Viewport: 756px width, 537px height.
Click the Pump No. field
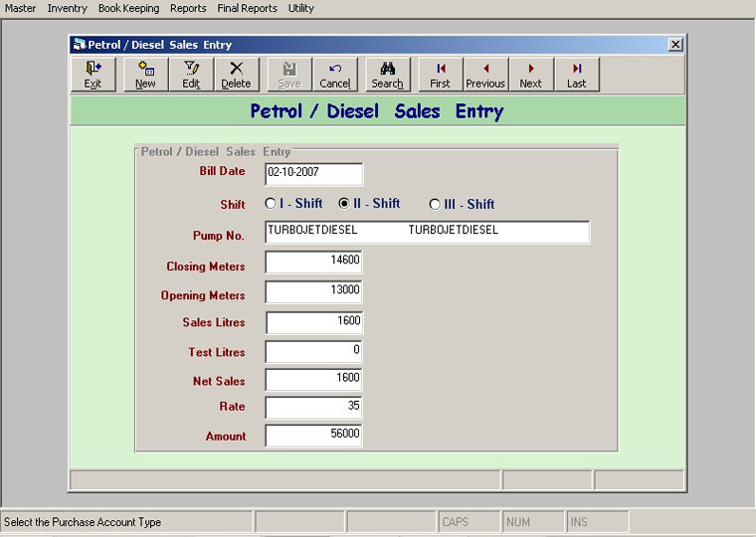(427, 233)
